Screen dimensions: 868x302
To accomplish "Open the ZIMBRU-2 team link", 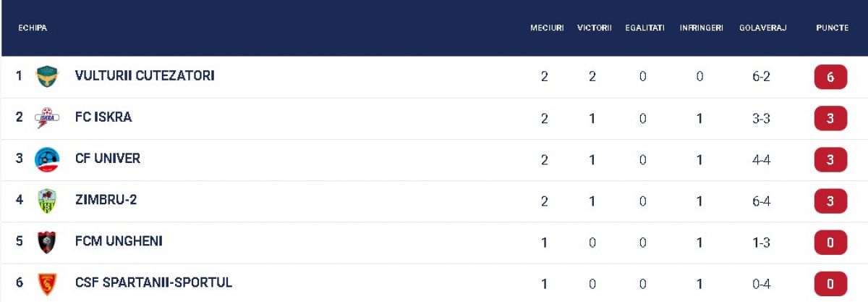I will point(106,200).
